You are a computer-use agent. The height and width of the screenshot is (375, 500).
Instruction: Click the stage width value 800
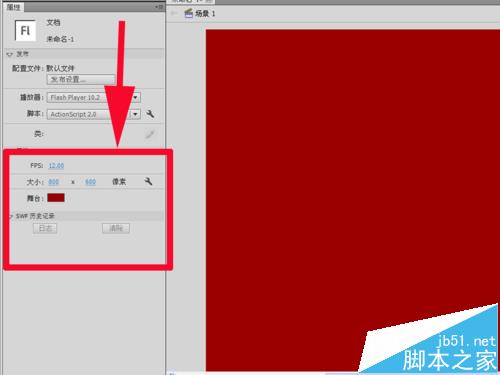click(x=53, y=182)
